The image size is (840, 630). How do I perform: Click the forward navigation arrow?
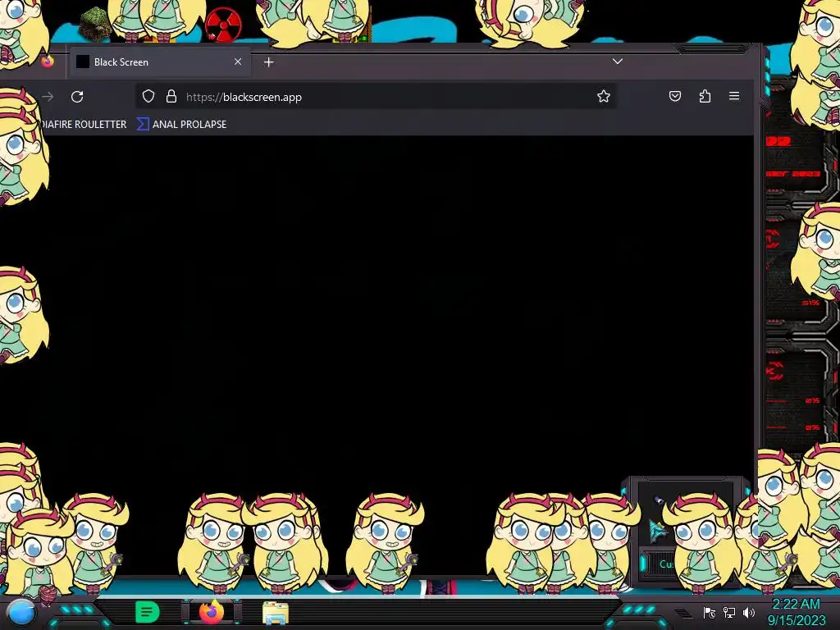pyautogui.click(x=48, y=97)
